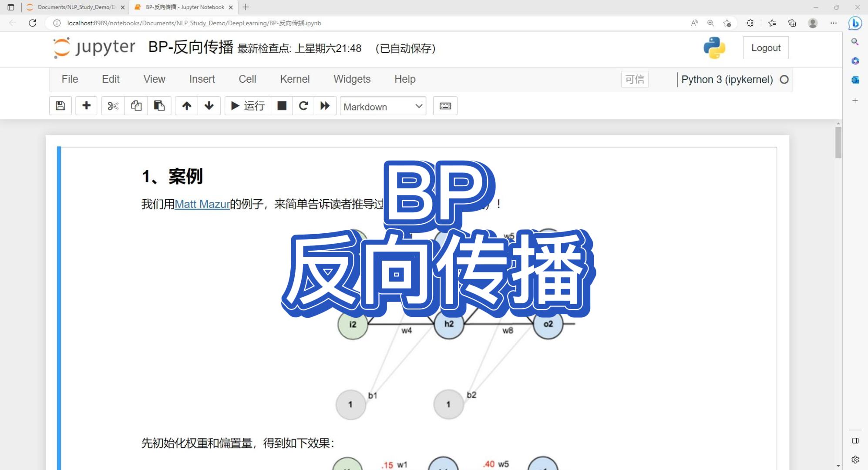
Task: Toggle the 可信 trusted notebook indicator
Action: 634,79
